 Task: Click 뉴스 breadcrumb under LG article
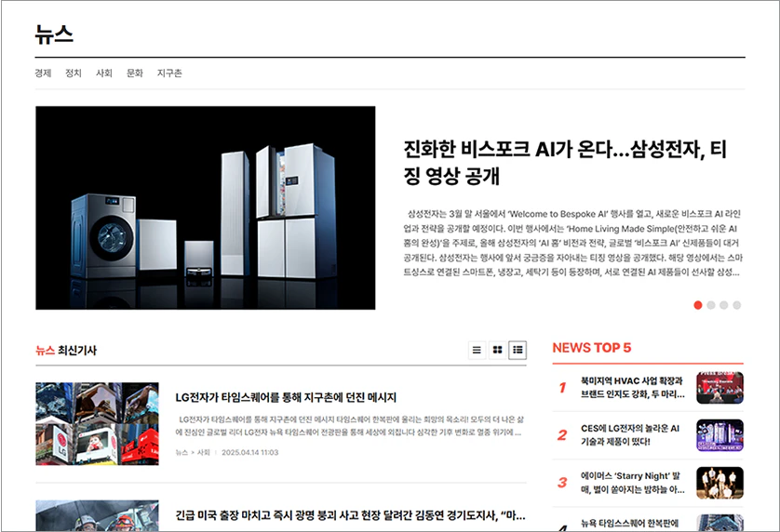click(x=182, y=452)
